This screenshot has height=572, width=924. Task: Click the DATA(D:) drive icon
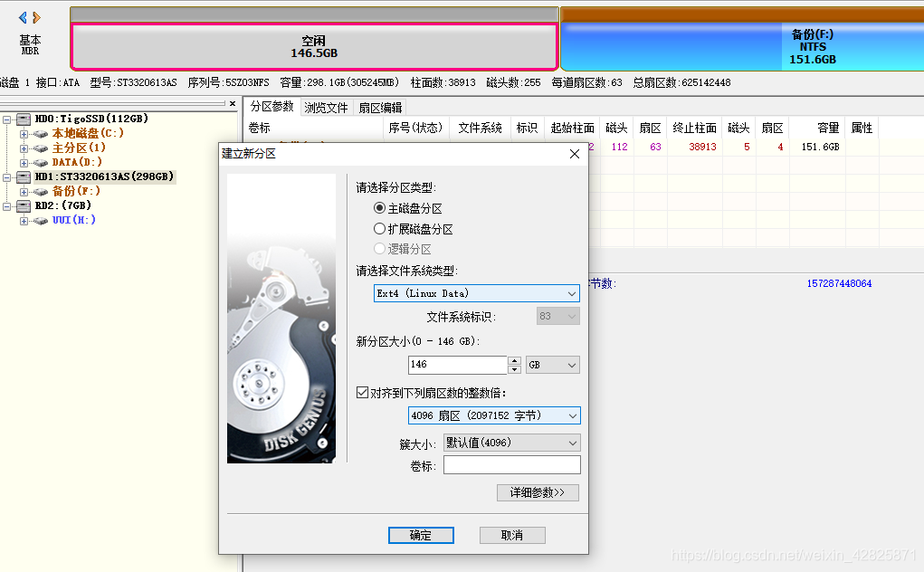(40, 163)
